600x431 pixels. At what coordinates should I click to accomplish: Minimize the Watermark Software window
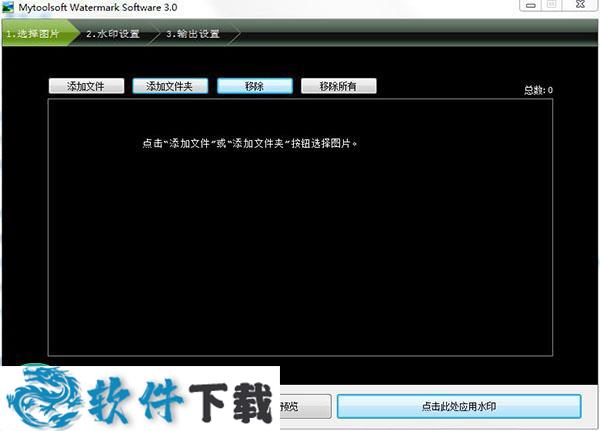(x=531, y=5)
